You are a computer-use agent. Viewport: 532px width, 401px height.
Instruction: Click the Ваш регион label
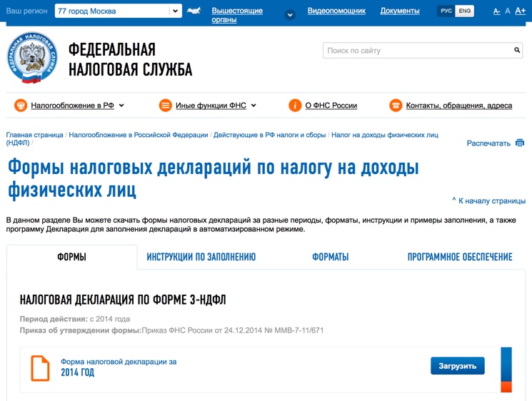[x=27, y=11]
